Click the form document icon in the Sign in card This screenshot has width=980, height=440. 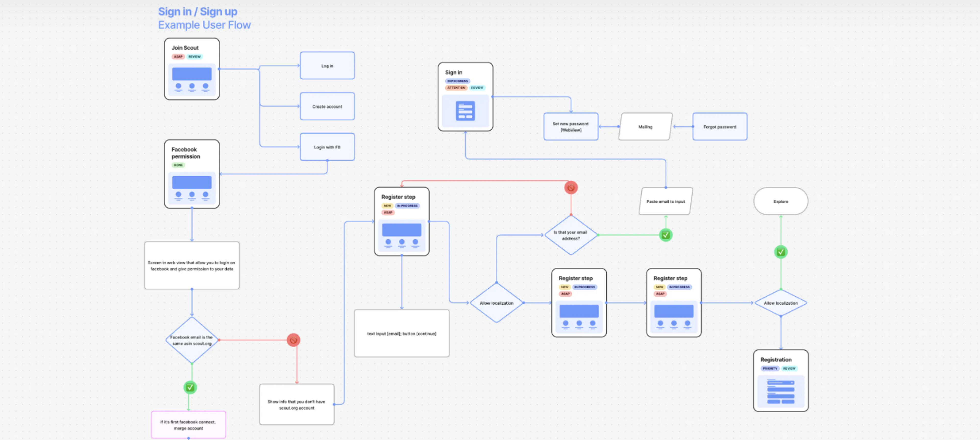(x=465, y=111)
